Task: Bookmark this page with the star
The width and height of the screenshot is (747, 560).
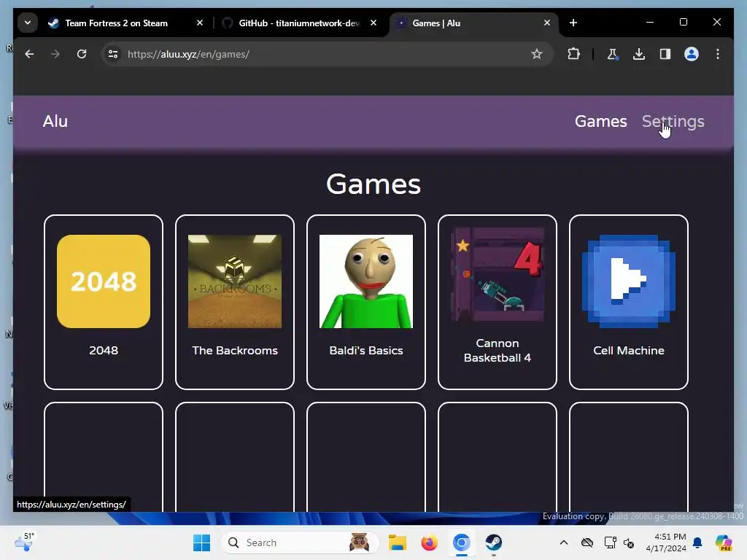Action: [537, 54]
